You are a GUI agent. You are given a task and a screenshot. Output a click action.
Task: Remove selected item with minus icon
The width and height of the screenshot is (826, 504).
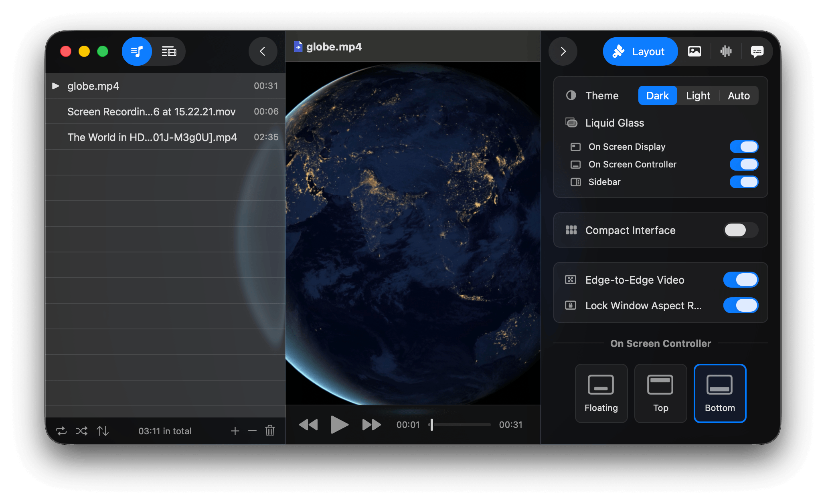[252, 431]
